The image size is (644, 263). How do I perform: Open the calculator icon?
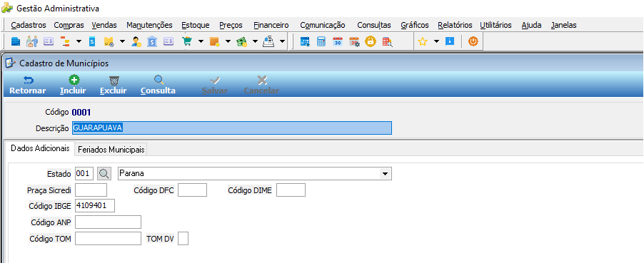pos(321,41)
